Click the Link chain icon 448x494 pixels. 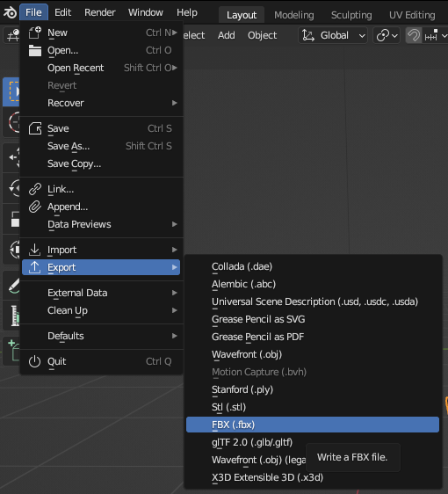34,189
